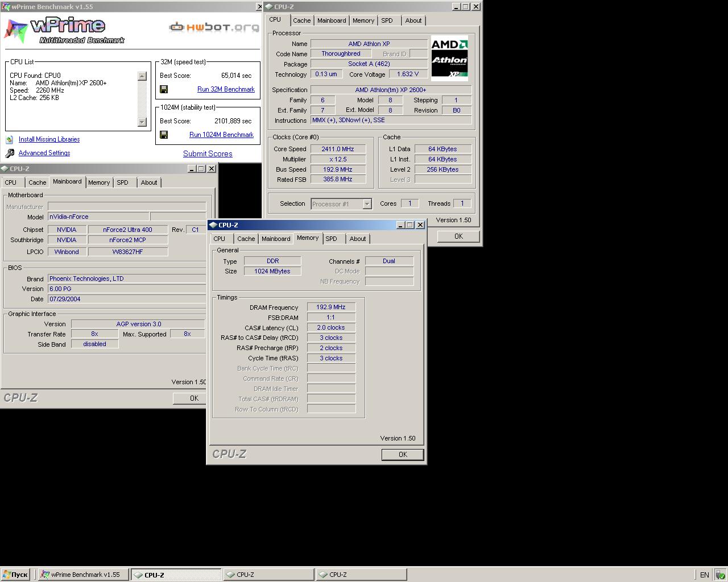
Task: Run the 1024M benchmark link
Action: coord(221,135)
